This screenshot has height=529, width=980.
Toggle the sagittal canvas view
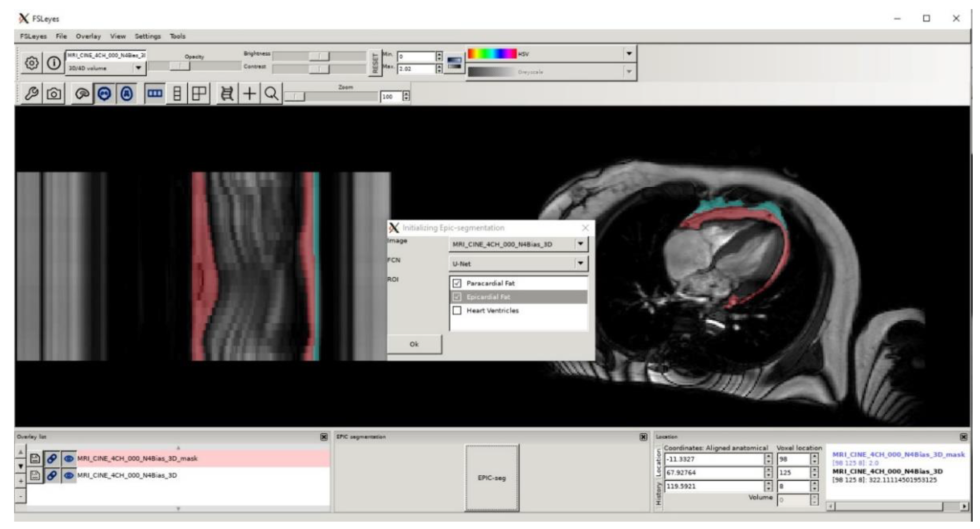(82, 94)
